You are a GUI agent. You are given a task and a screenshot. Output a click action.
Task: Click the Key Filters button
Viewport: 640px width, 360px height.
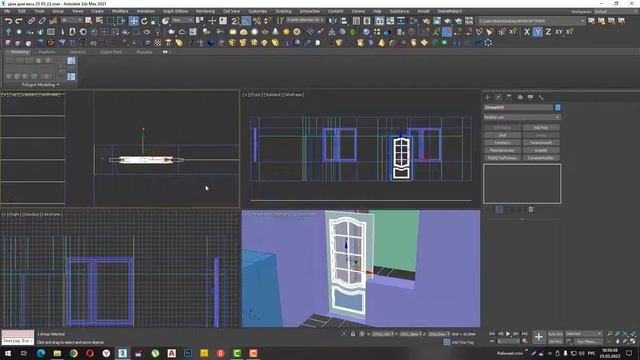587,342
